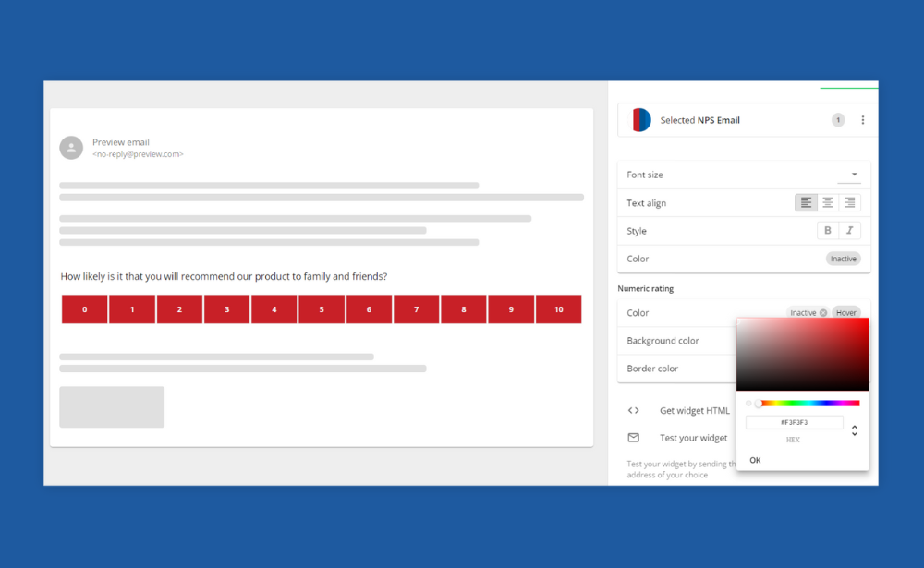Confirm color choice with OK
This screenshot has height=568, width=924.
click(755, 459)
